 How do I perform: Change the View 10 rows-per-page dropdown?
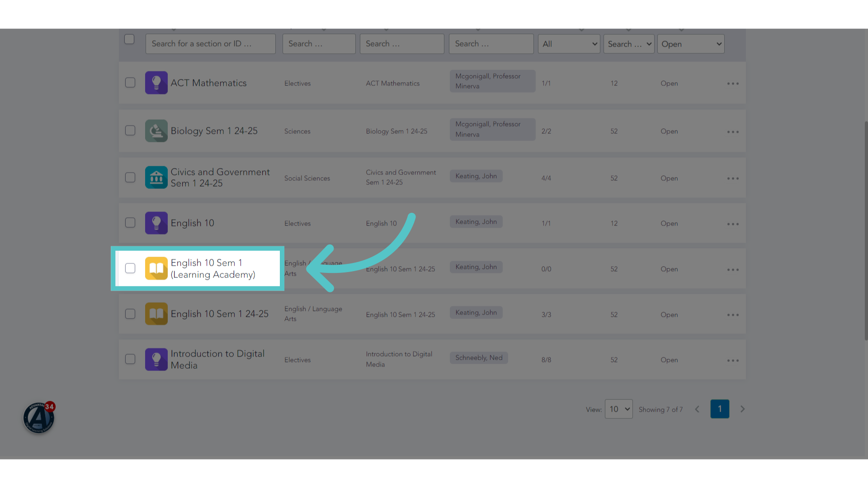pyautogui.click(x=619, y=409)
